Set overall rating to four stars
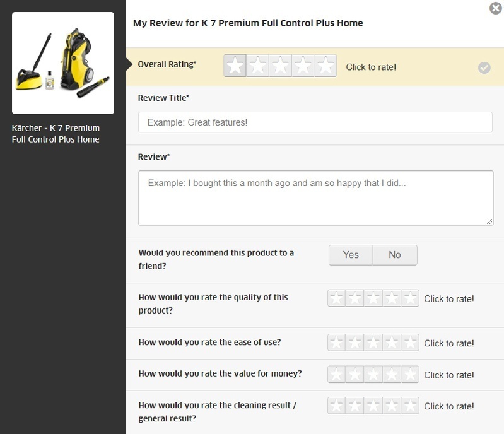The image size is (504, 434). tap(303, 66)
